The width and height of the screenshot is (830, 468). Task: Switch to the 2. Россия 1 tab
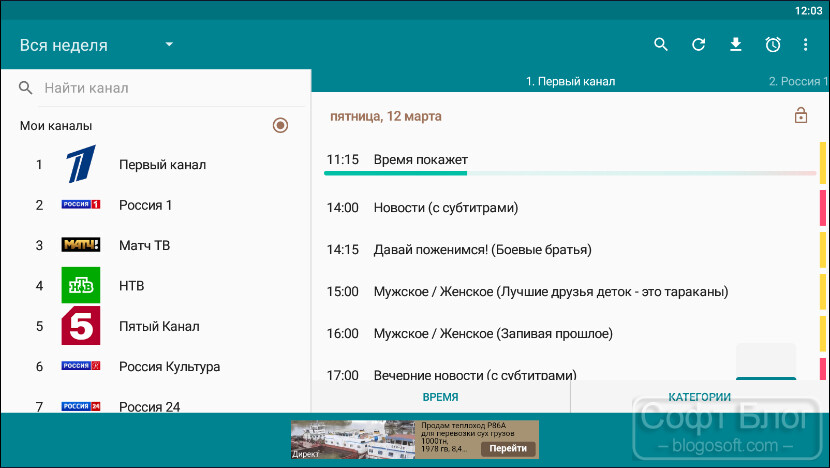coord(798,82)
